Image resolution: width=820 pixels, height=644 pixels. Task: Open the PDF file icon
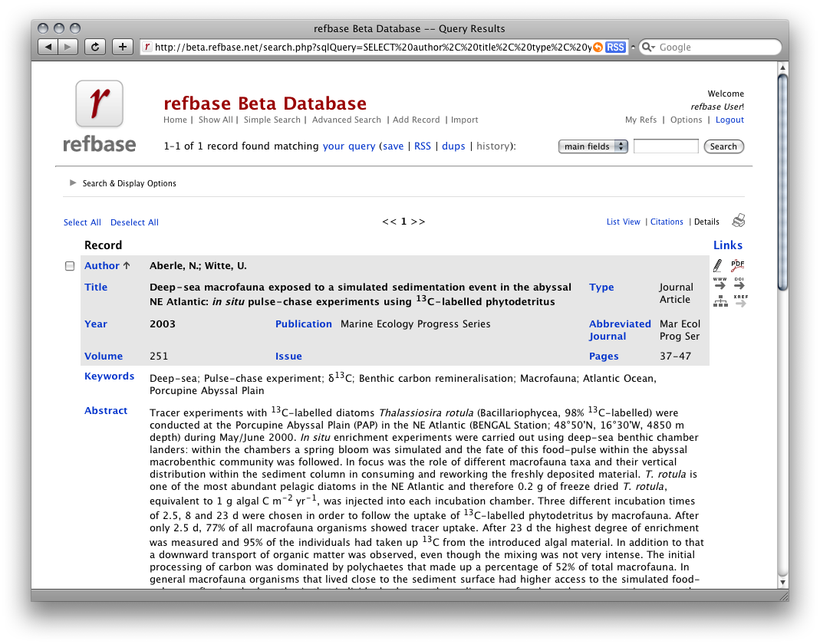point(737,265)
